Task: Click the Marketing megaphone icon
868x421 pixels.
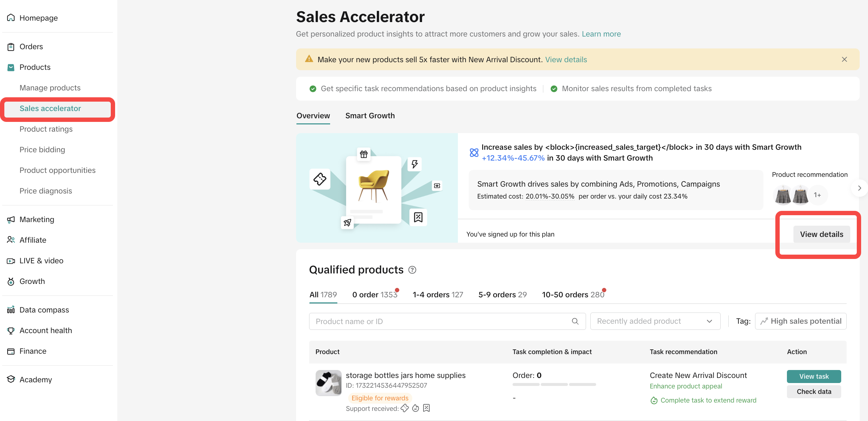Action: (11, 220)
